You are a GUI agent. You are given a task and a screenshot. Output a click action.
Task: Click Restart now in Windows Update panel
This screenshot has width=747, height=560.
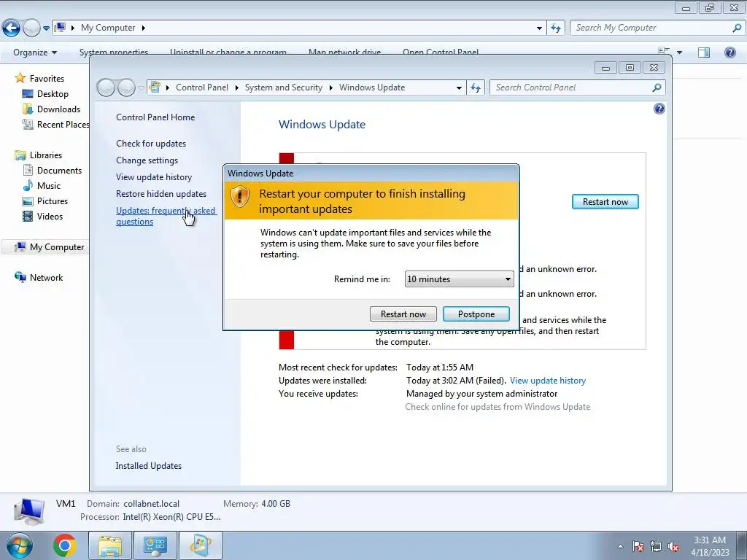tap(605, 202)
